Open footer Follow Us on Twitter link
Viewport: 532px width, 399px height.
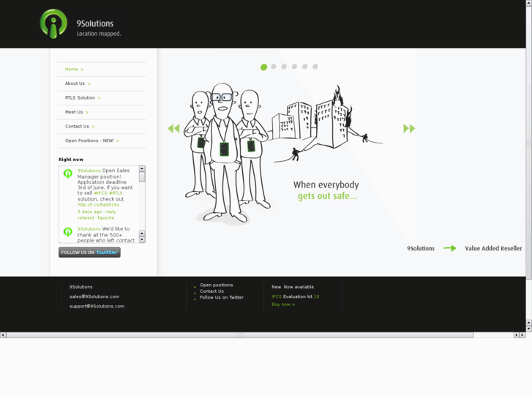[222, 297]
